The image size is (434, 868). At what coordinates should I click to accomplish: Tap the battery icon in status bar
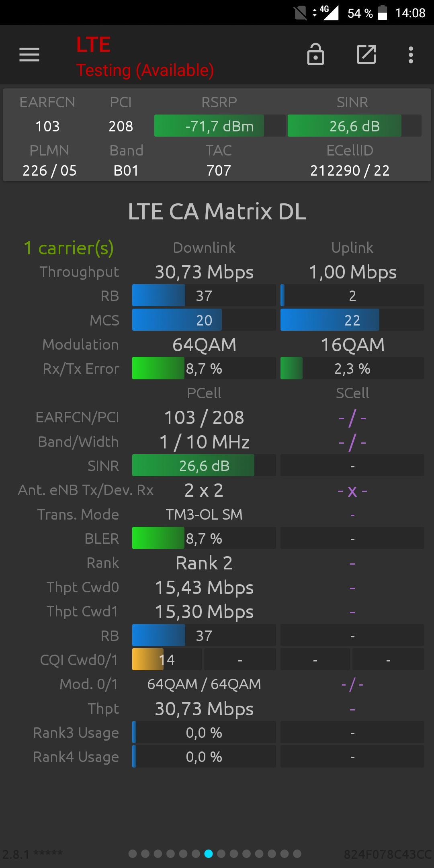(x=383, y=13)
